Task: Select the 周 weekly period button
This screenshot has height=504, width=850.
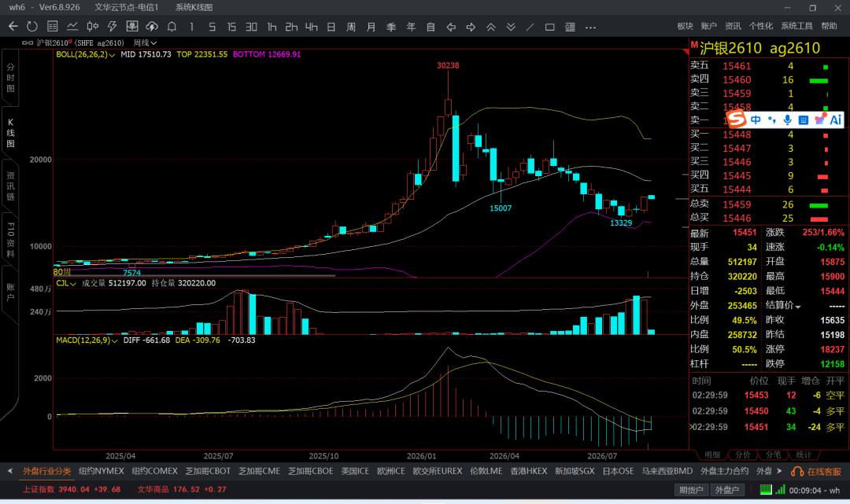Action: (x=351, y=27)
